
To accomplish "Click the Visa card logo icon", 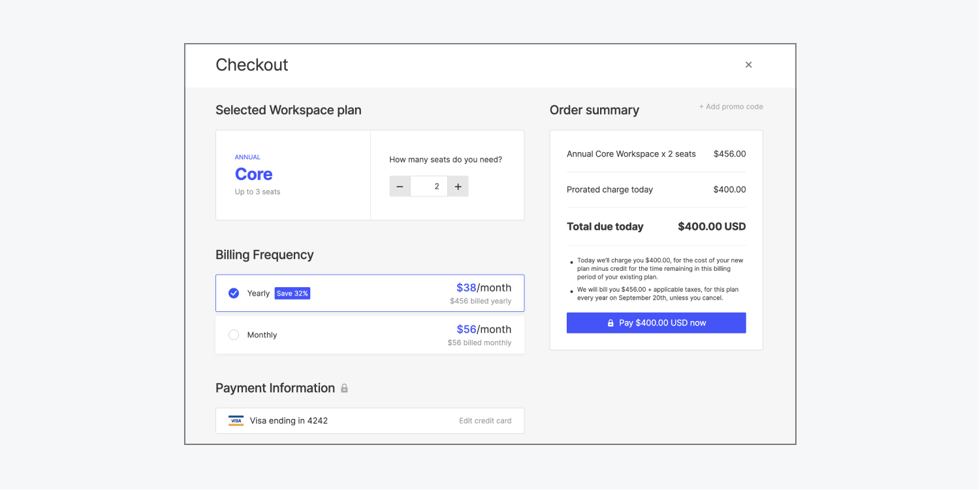I will coord(236,421).
